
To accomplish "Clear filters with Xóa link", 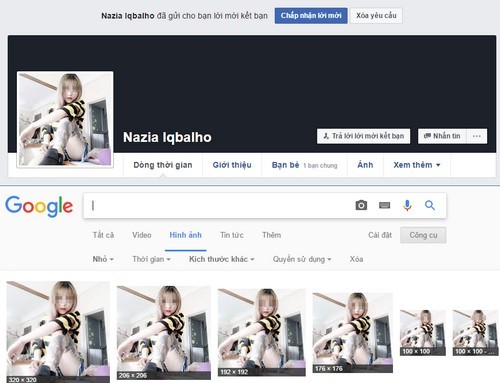I will click(x=356, y=259).
